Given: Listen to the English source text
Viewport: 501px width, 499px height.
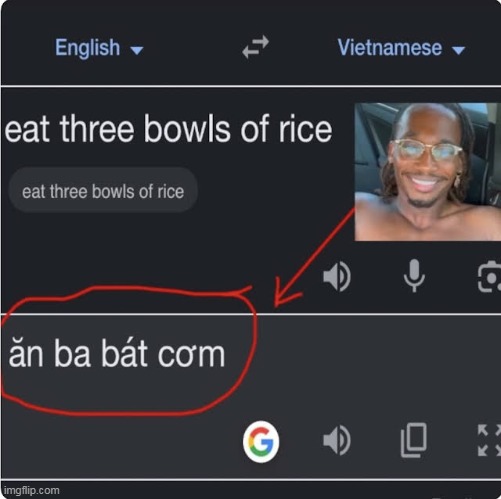Looking at the screenshot, I should click(x=337, y=276).
